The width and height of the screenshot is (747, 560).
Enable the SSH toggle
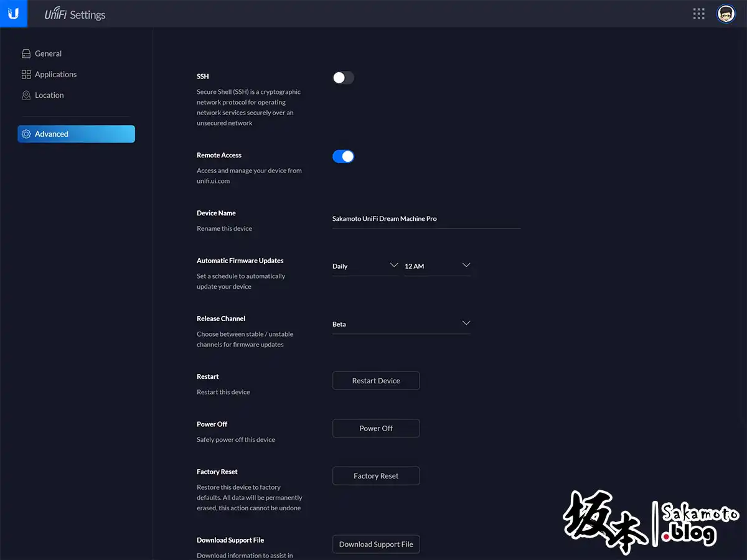coord(343,78)
